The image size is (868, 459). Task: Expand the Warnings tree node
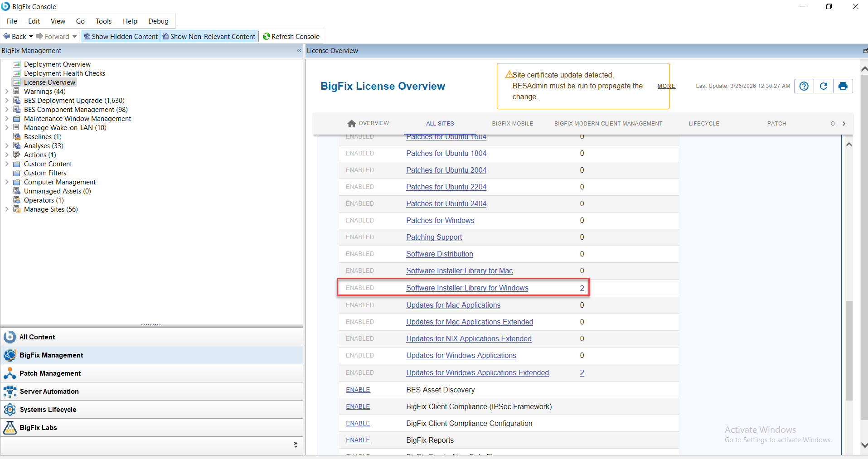(x=6, y=91)
